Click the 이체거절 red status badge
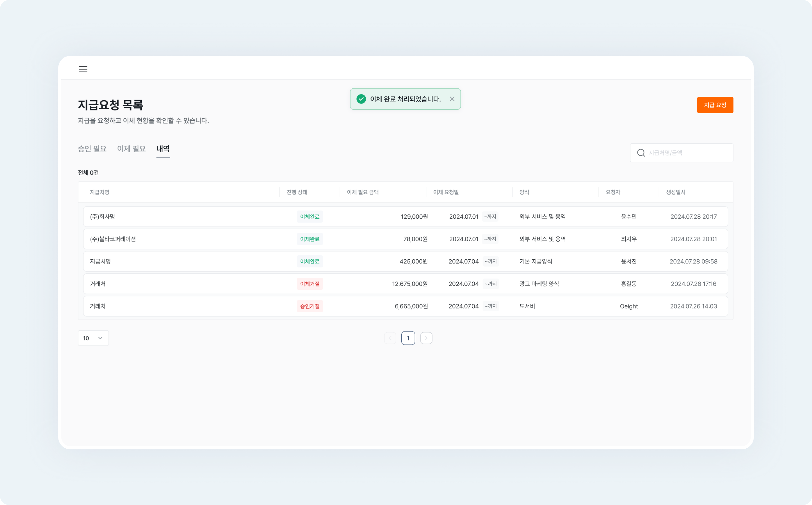The height and width of the screenshot is (505, 812). pyautogui.click(x=309, y=284)
